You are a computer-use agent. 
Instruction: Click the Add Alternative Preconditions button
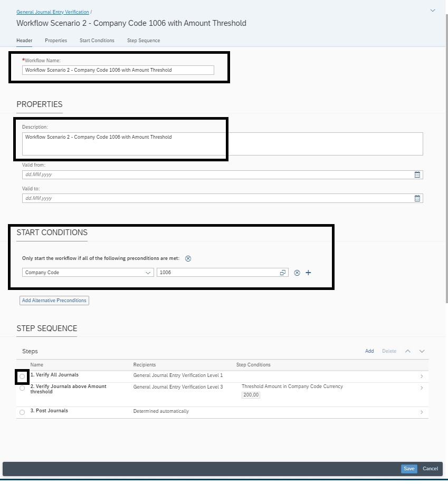(x=54, y=301)
